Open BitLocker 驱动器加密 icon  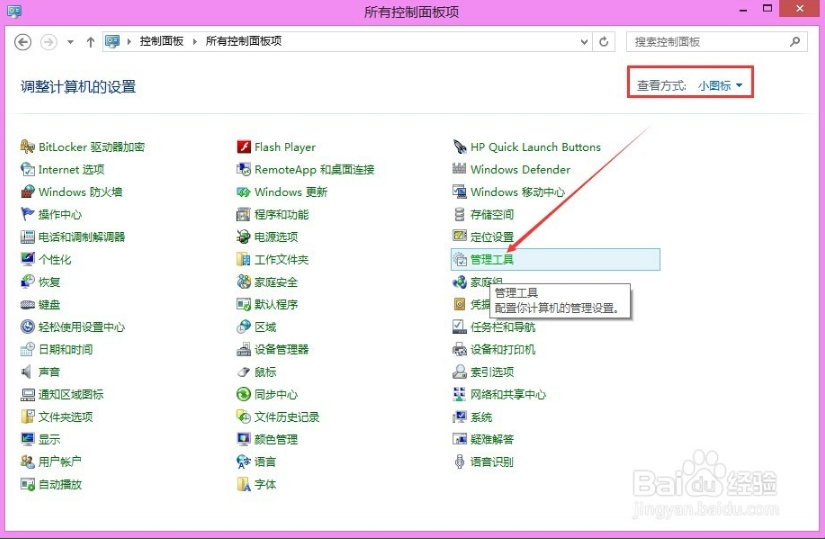coord(29,147)
